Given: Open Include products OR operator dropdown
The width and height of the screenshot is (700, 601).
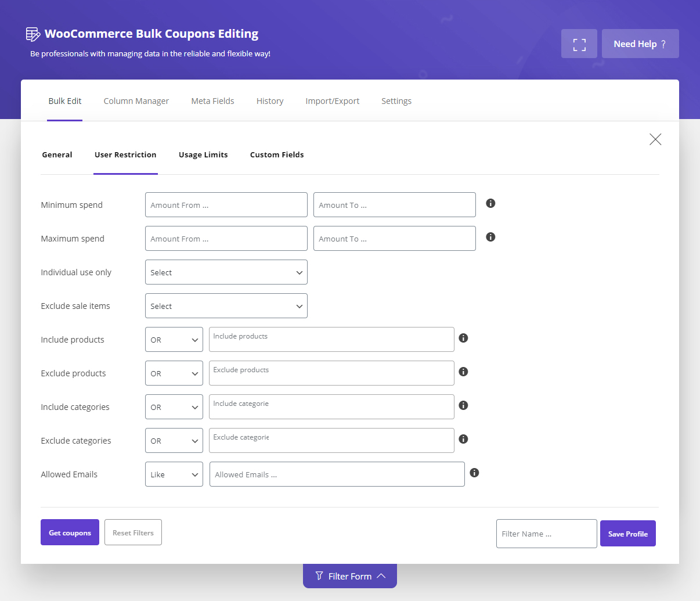Looking at the screenshot, I should [x=174, y=340].
